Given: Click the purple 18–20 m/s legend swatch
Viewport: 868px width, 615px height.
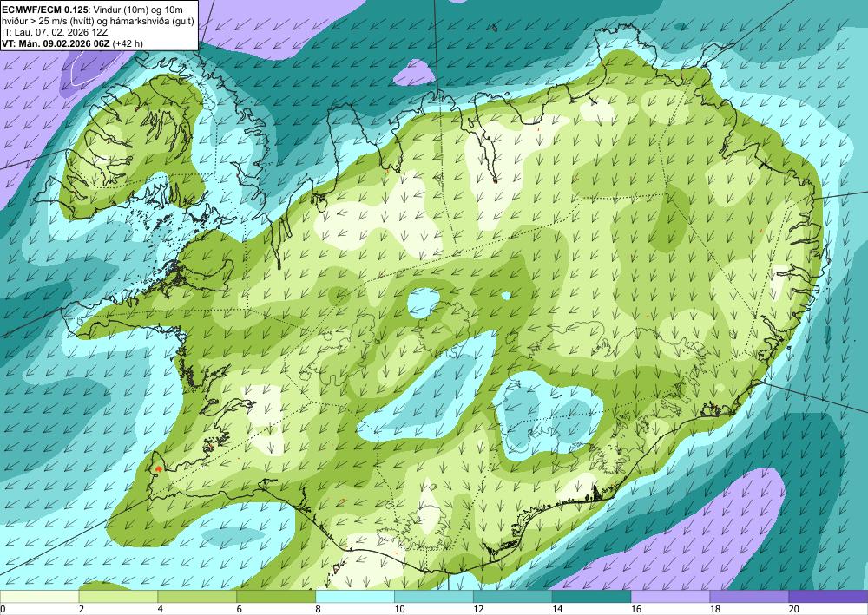Looking at the screenshot, I should click(x=750, y=597).
